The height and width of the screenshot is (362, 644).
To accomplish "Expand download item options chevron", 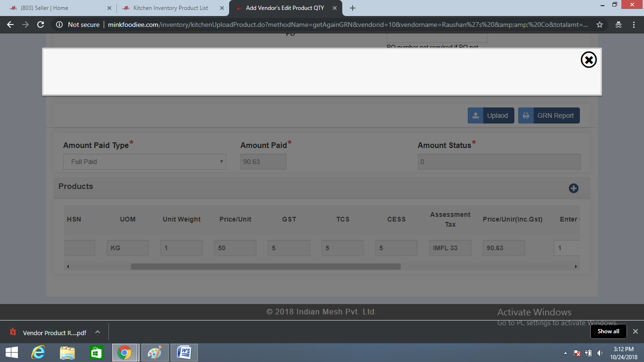I will click(x=98, y=332).
